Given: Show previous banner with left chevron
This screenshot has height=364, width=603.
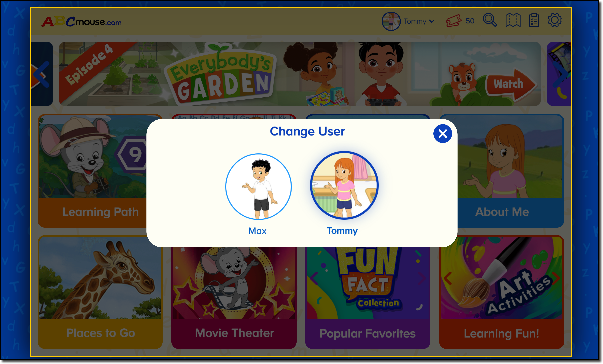Looking at the screenshot, I should 41,74.
